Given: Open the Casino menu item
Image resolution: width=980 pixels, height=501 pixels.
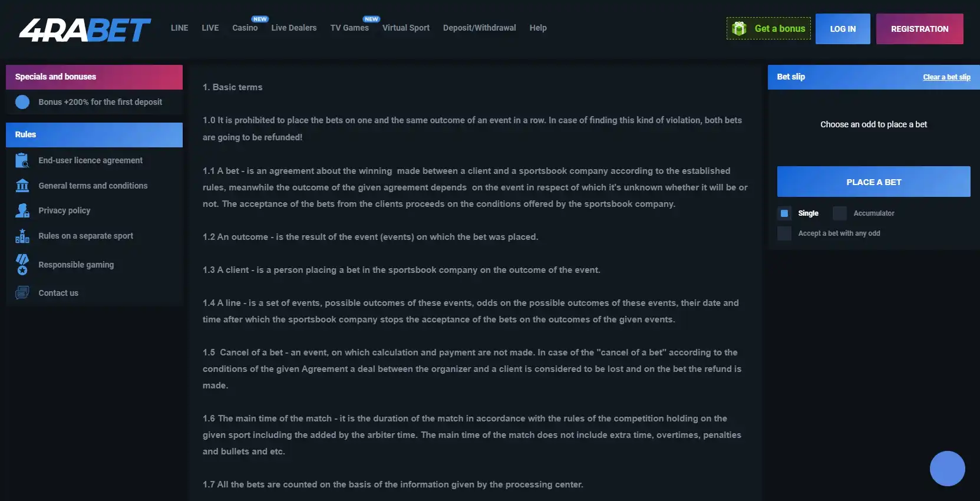Looking at the screenshot, I should pos(245,28).
